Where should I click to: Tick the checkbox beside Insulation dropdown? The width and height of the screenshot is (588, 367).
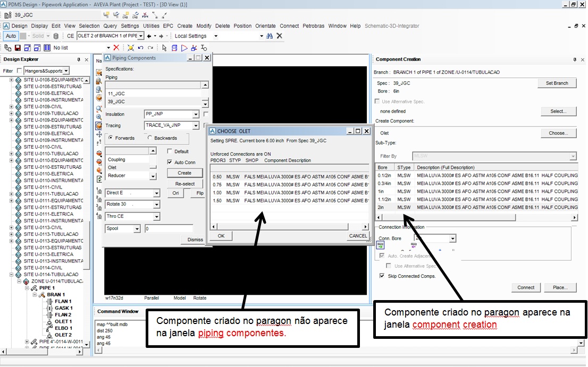click(206, 114)
